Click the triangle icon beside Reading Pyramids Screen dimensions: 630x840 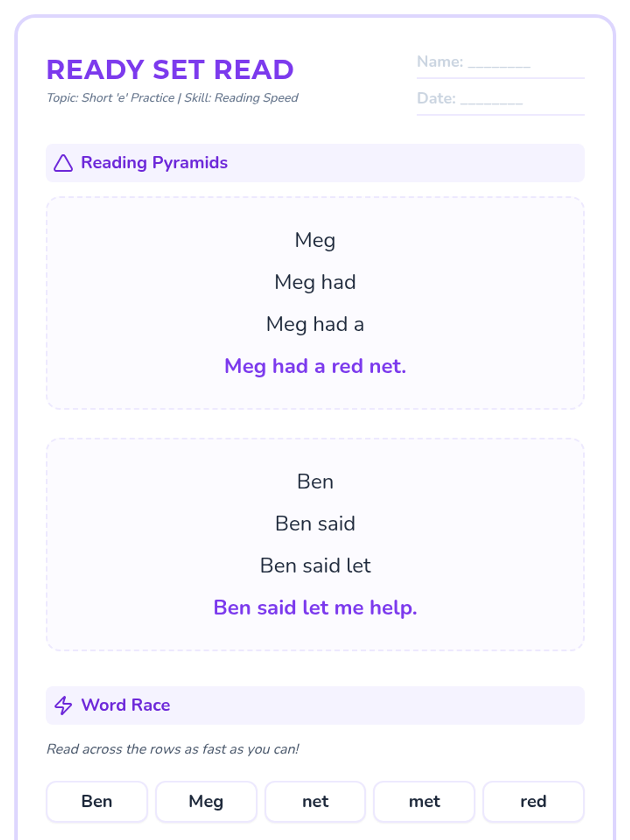pyautogui.click(x=63, y=163)
